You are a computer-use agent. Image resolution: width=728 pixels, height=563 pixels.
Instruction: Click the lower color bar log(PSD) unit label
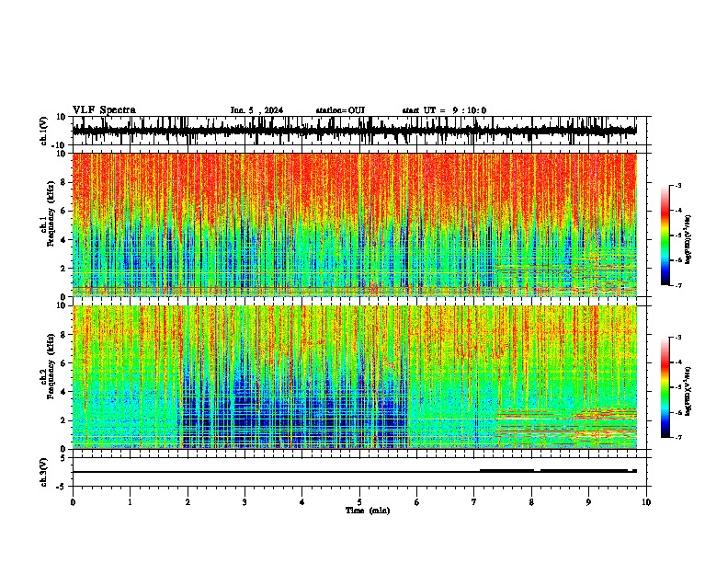pos(688,391)
